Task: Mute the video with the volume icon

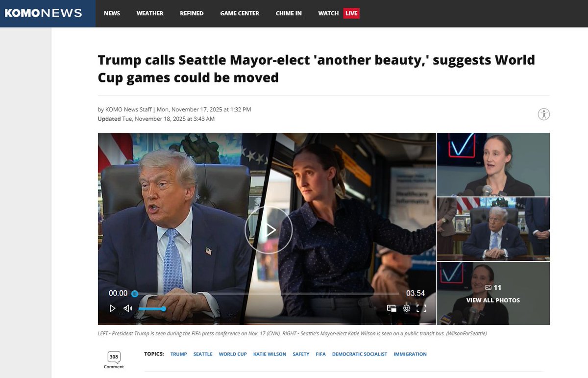Action: 127,308
